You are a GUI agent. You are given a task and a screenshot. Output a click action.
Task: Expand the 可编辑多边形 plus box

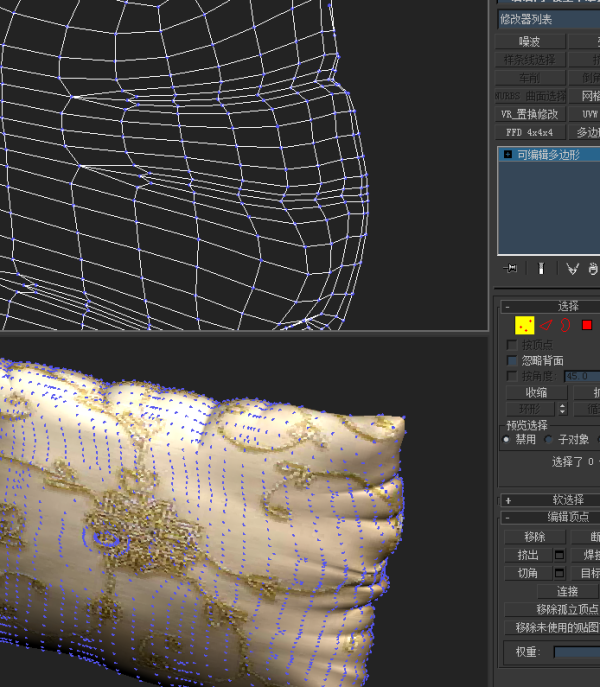508,154
